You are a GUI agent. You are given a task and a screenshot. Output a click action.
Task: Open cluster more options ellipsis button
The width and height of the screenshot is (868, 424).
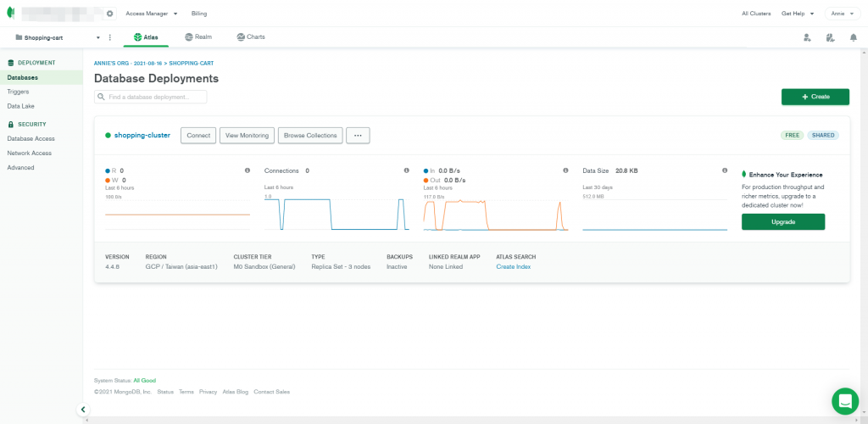point(358,135)
